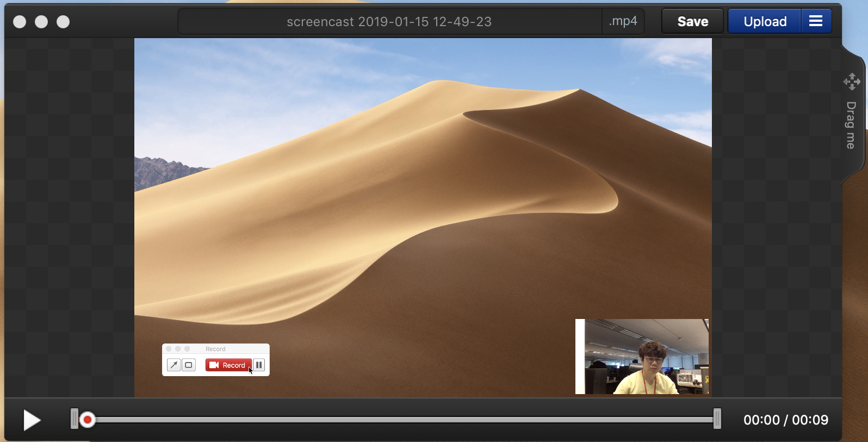Click the left trim handle on timeline
Image resolution: width=868 pixels, height=442 pixels.
pos(74,419)
